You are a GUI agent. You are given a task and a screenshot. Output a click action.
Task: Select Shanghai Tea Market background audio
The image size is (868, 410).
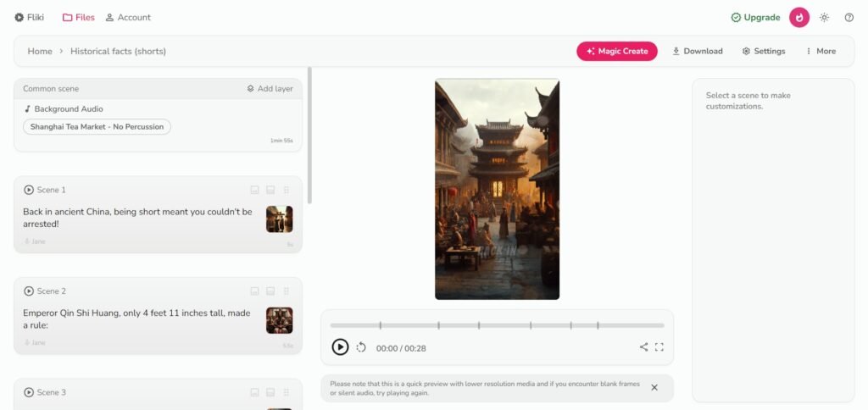pyautogui.click(x=97, y=127)
